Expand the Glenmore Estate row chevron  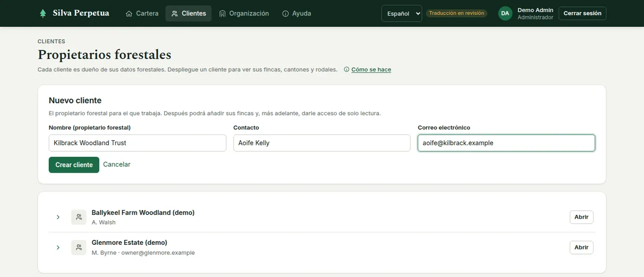58,248
